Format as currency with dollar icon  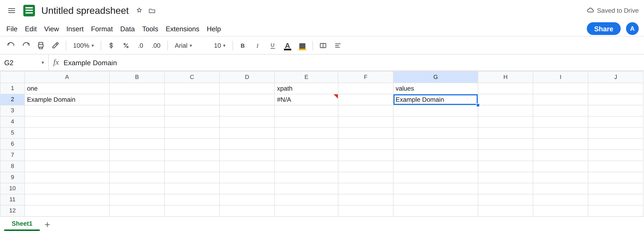coord(111,46)
